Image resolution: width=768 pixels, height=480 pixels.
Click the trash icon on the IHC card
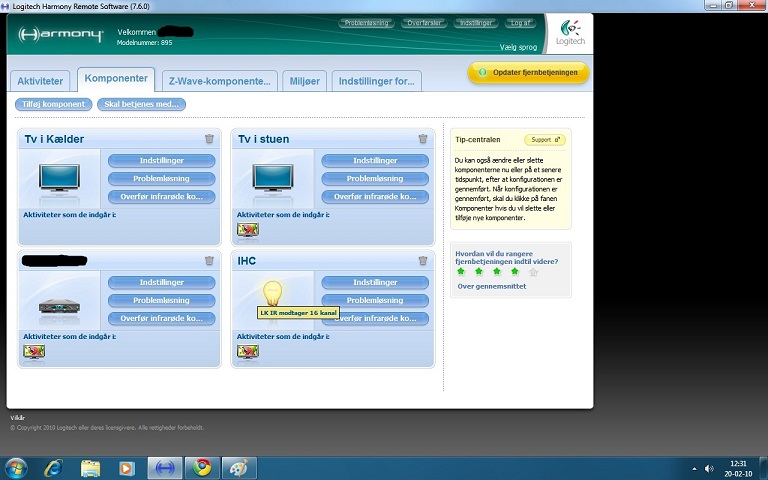423,260
